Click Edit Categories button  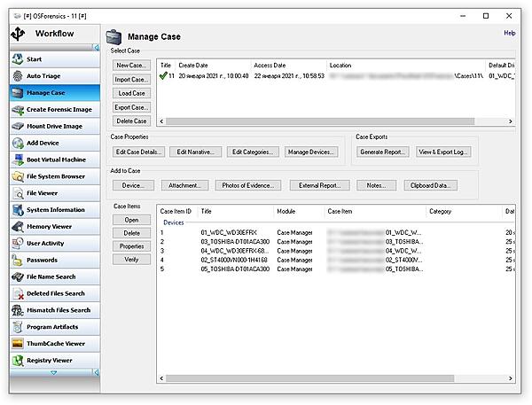point(253,152)
